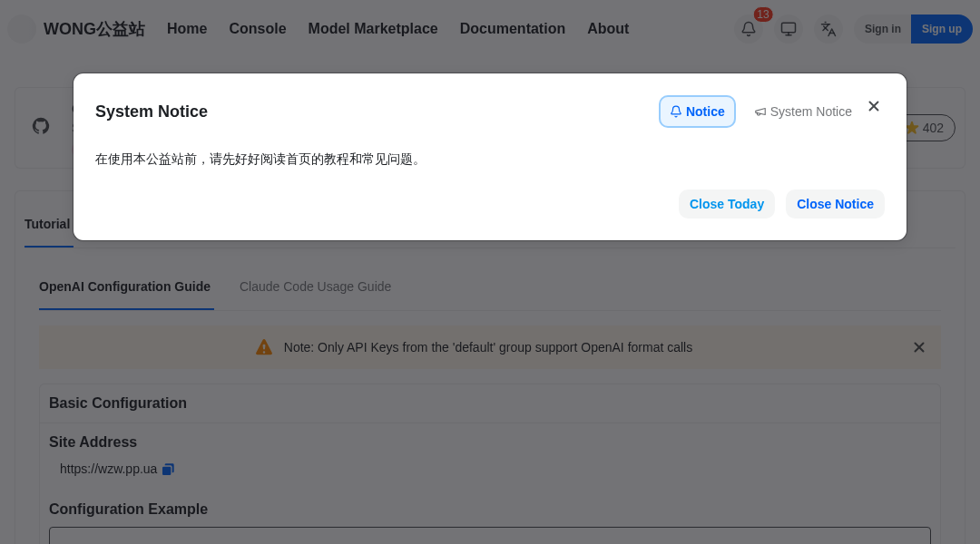The height and width of the screenshot is (544, 980).
Task: Open the Console nav item
Action: (258, 29)
